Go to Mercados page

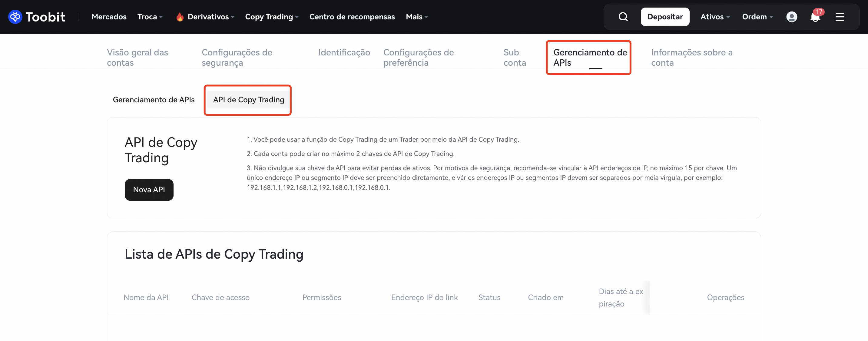click(x=109, y=17)
